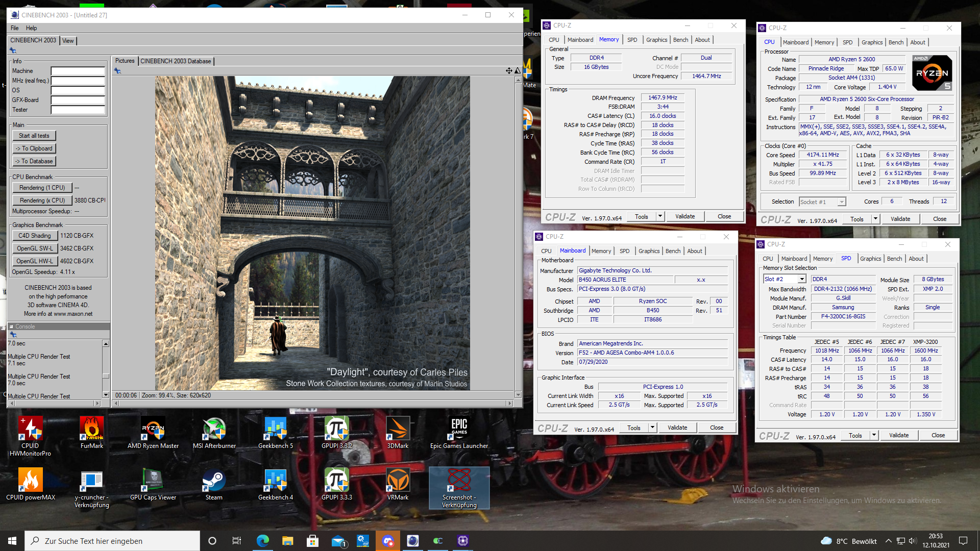Open AMD Ryzen Master shortcut

tap(153, 432)
